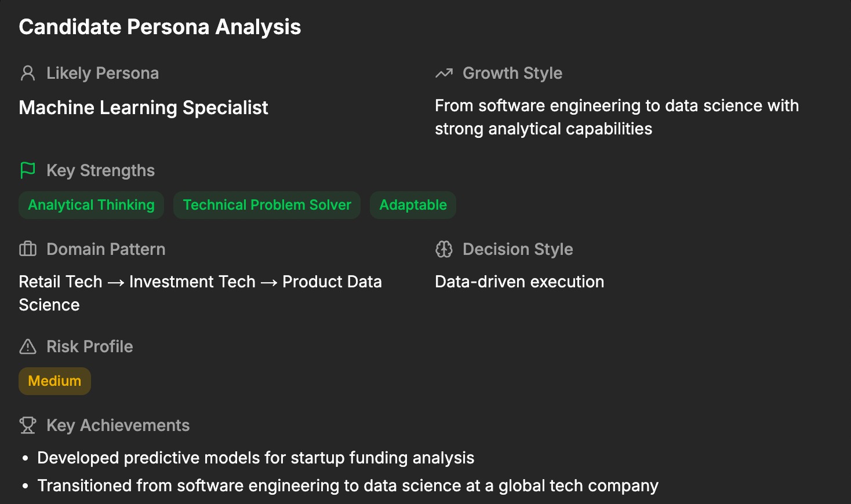The image size is (851, 504).
Task: Select the Technical Problem Solver tag
Action: tap(267, 205)
